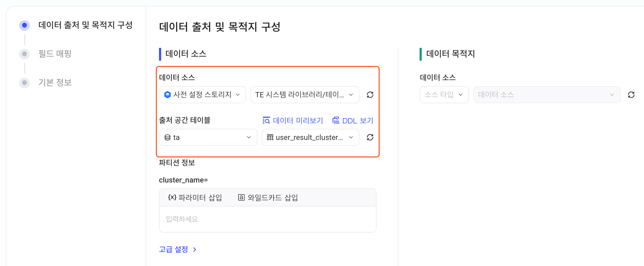644x266 pixels.
Task: Open the TE 시스템 라이브러리 dropdown
Action: coord(305,95)
